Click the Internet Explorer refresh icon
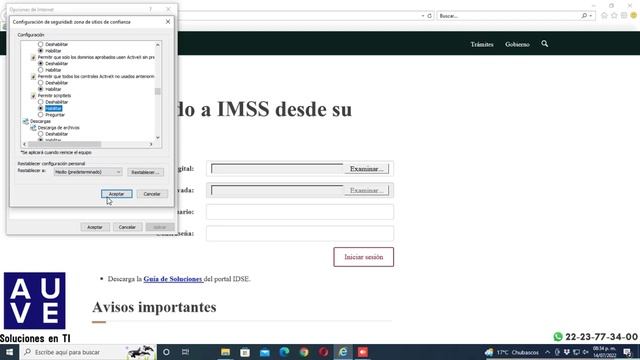Image resolution: width=640 pixels, height=360 pixels. click(429, 16)
